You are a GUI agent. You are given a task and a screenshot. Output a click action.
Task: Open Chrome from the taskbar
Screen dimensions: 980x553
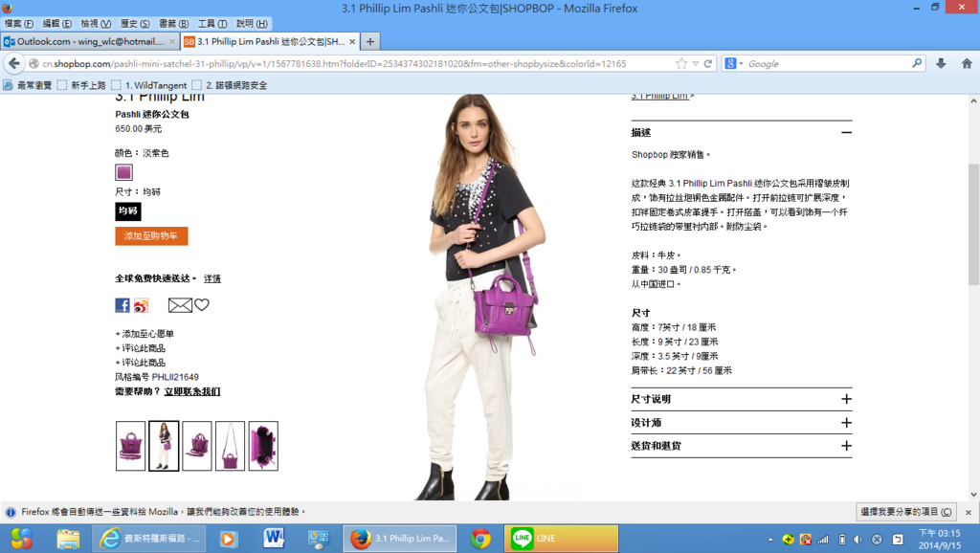pos(480,538)
